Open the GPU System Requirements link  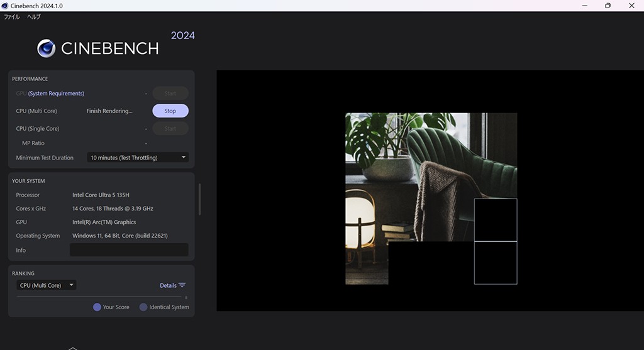coord(56,94)
